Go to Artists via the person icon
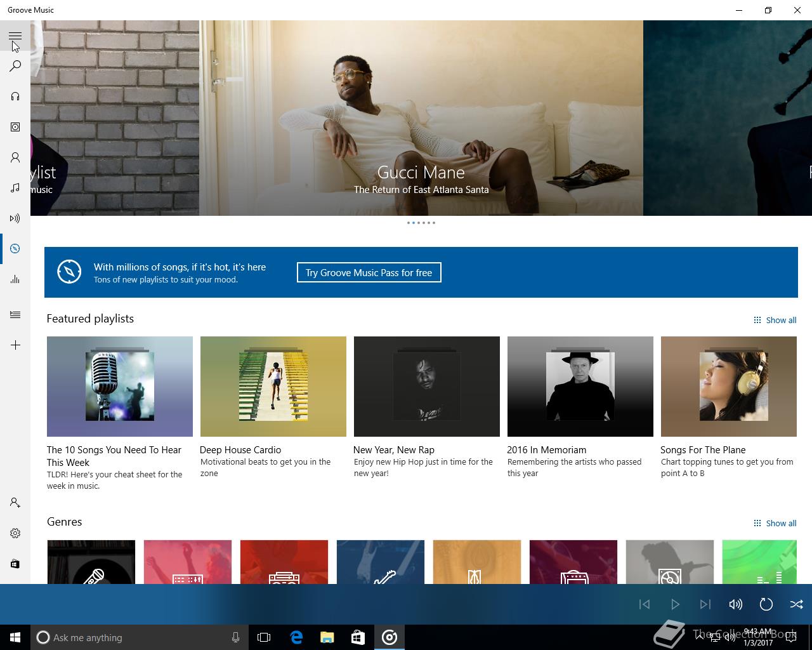This screenshot has height=650, width=812. [x=15, y=157]
